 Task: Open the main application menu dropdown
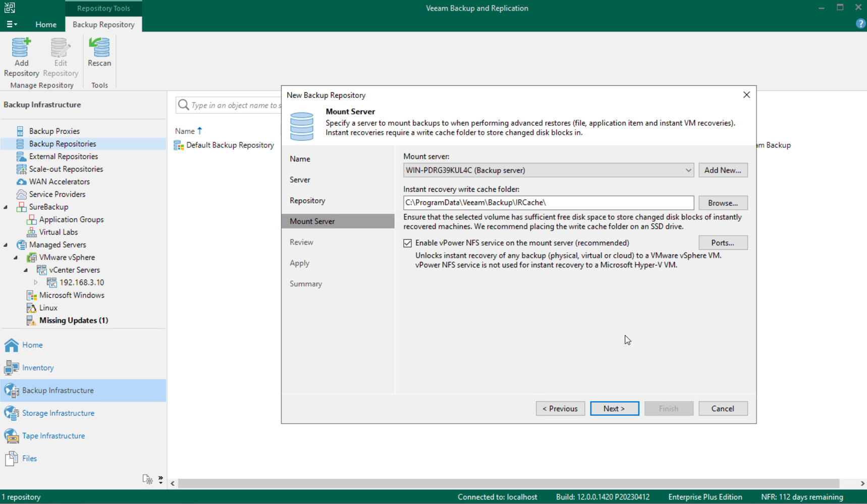12,24
